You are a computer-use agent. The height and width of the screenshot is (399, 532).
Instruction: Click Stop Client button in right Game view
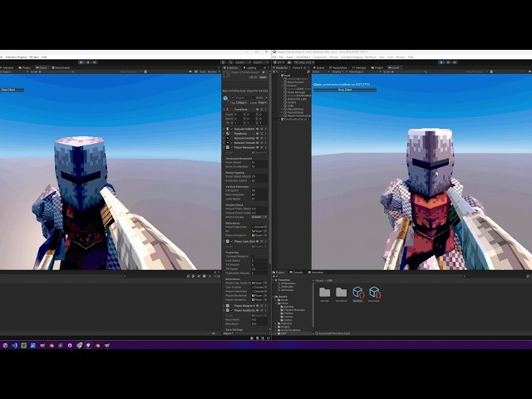345,90
